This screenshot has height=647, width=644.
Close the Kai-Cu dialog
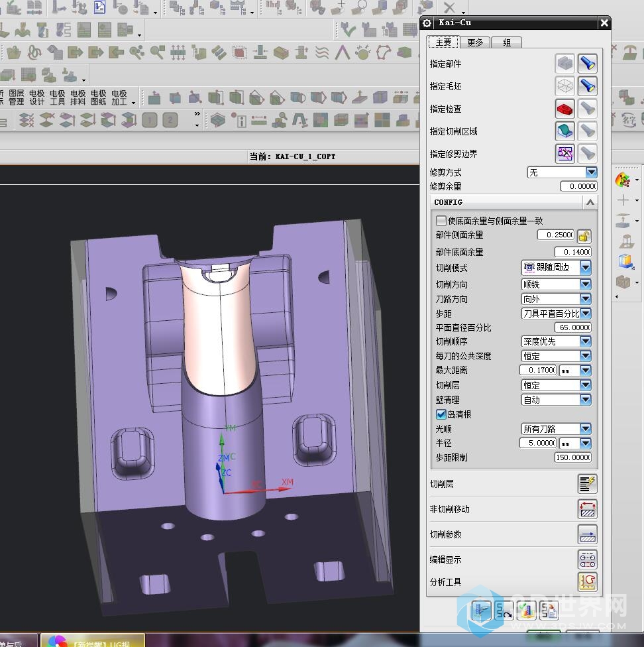604,23
